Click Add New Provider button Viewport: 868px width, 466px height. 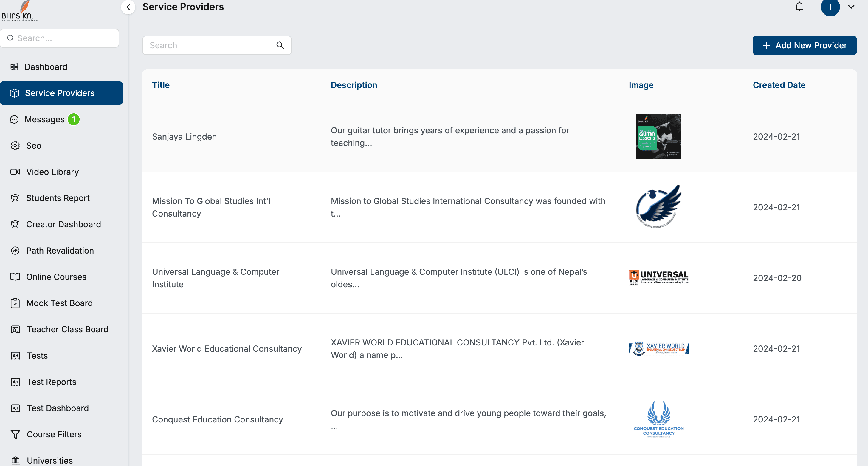804,45
